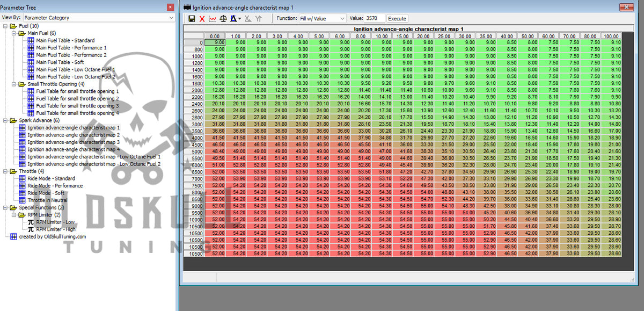This screenshot has height=311, width=644.
Task: Click the table icon for Main Fuel Table - Soft
Action: tap(31, 62)
